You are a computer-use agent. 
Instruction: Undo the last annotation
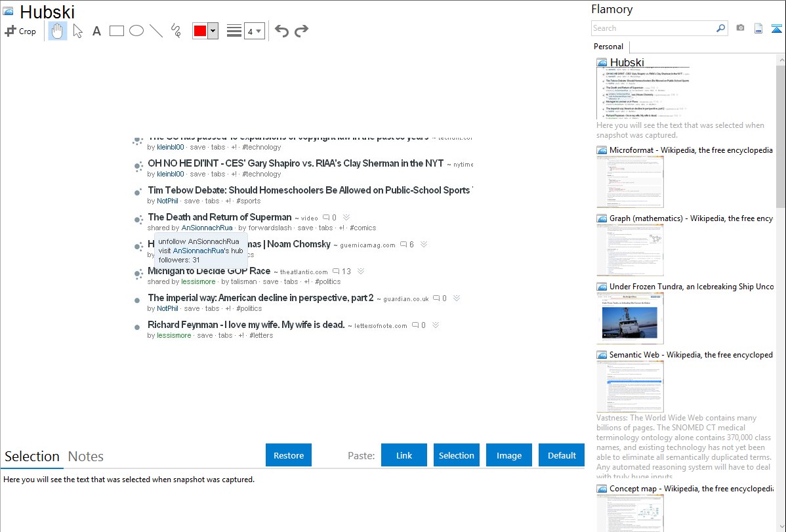[281, 31]
